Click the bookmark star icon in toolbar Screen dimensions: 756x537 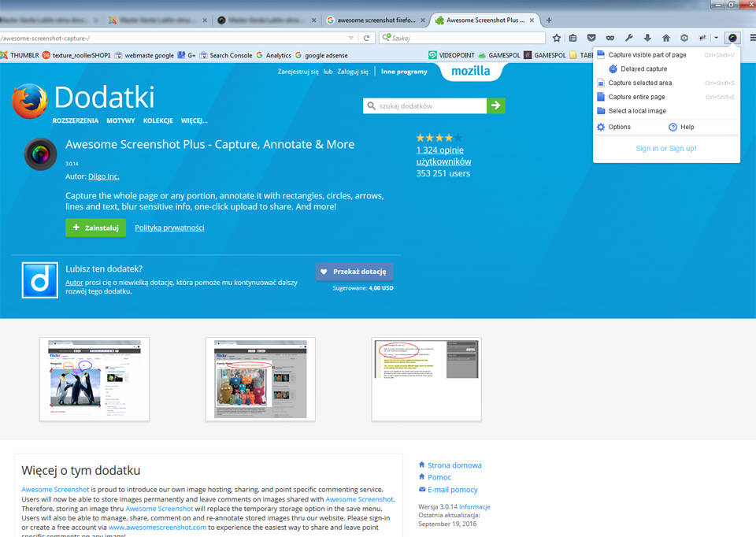point(557,38)
